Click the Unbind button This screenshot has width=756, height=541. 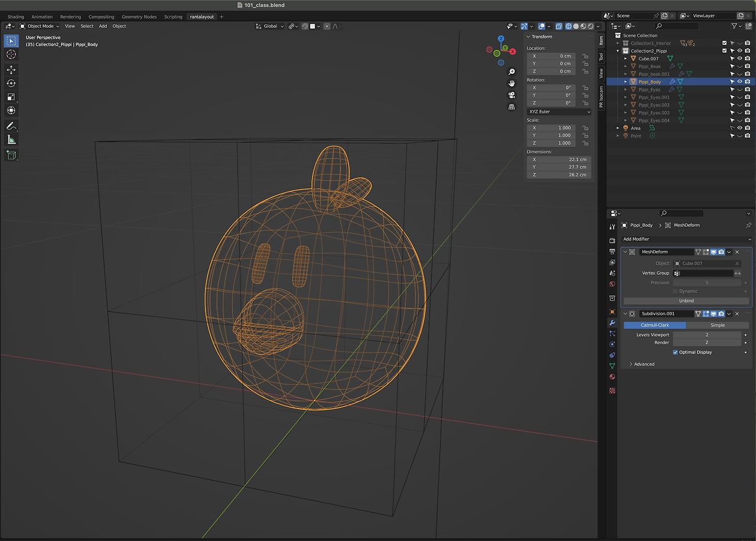(686, 301)
